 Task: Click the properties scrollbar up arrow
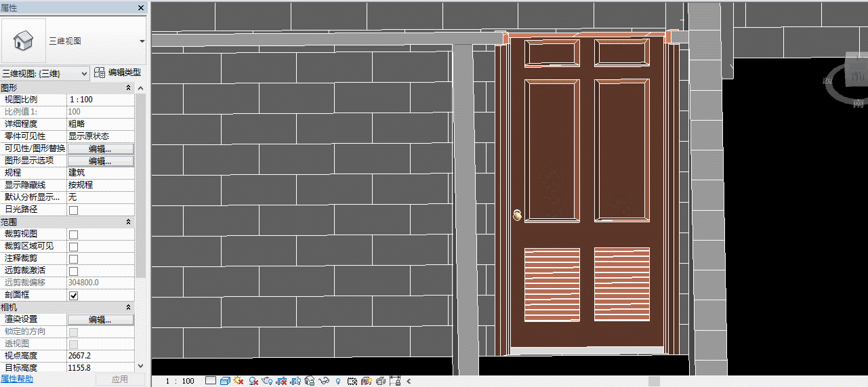140,88
